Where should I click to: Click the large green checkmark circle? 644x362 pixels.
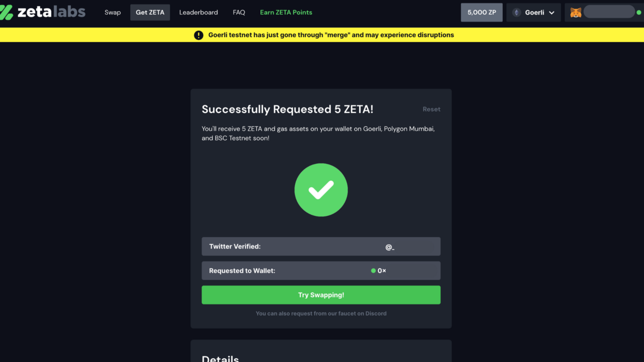pos(321,190)
